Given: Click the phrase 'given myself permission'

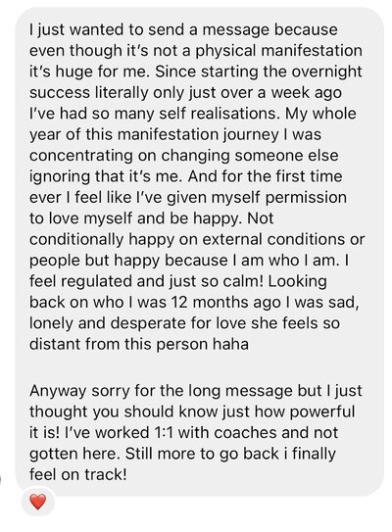Looking at the screenshot, I should point(253,198).
